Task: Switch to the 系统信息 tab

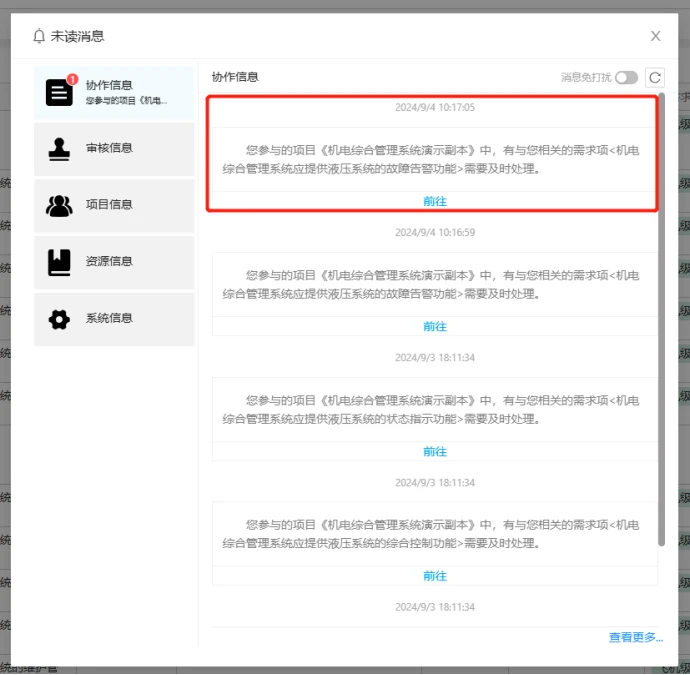Action: coord(114,319)
